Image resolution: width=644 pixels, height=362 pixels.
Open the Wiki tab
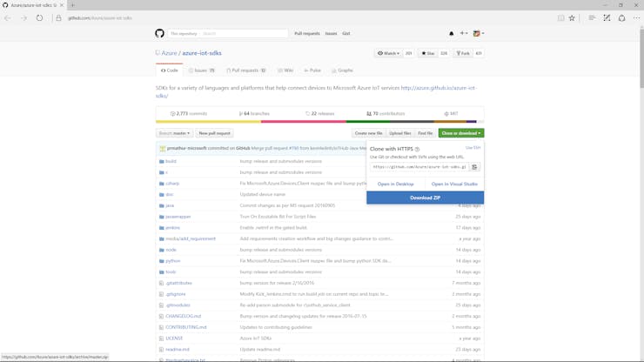point(285,70)
